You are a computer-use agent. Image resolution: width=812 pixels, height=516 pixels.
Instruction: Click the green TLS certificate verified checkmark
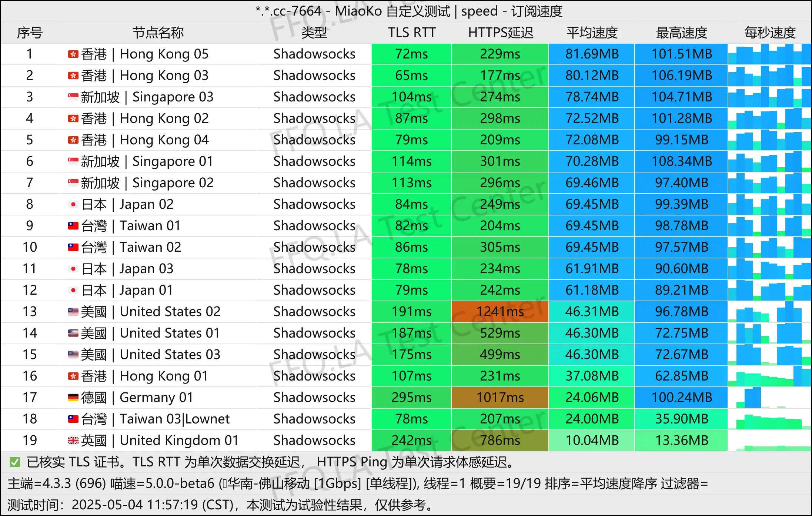click(15, 462)
